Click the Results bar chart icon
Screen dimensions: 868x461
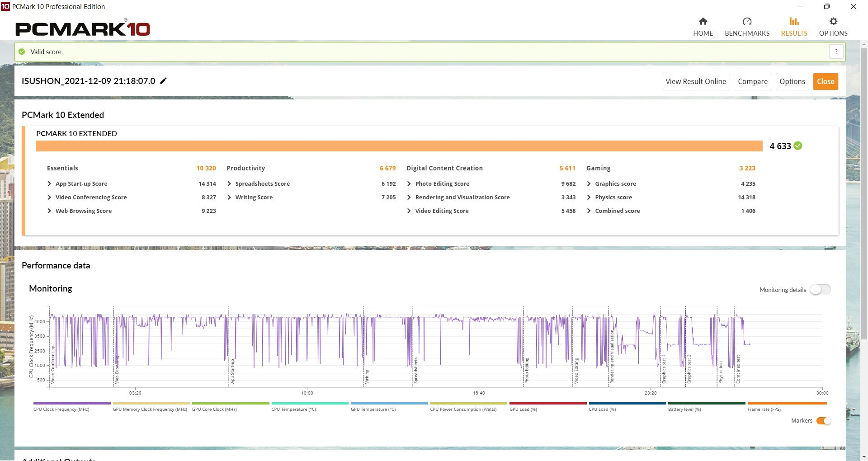[794, 21]
